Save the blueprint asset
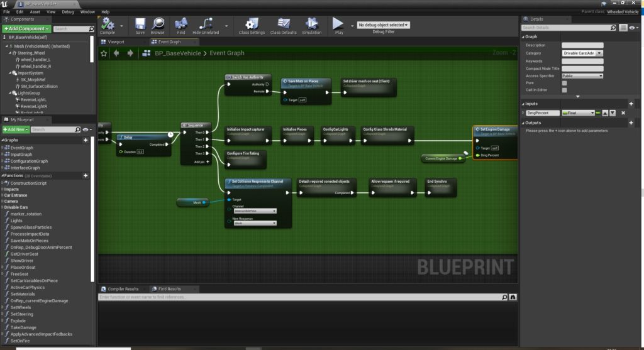Screen dimensions: 644x350 click(140, 26)
